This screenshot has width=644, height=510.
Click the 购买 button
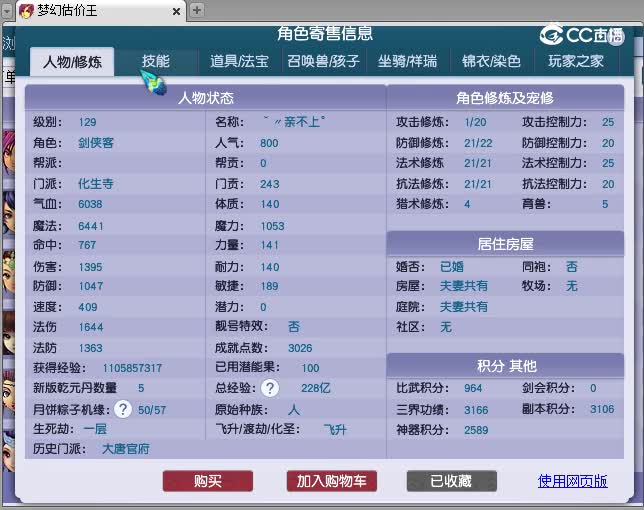pos(208,481)
